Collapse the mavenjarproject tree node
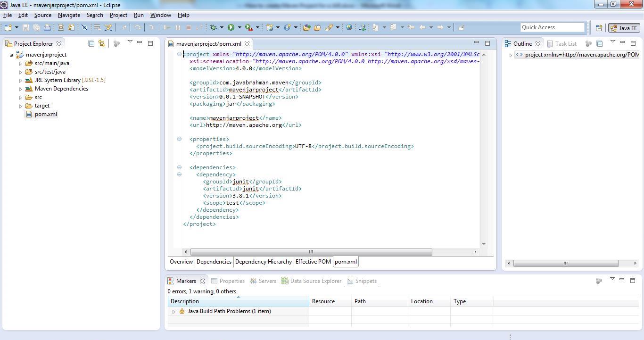 [x=12, y=55]
